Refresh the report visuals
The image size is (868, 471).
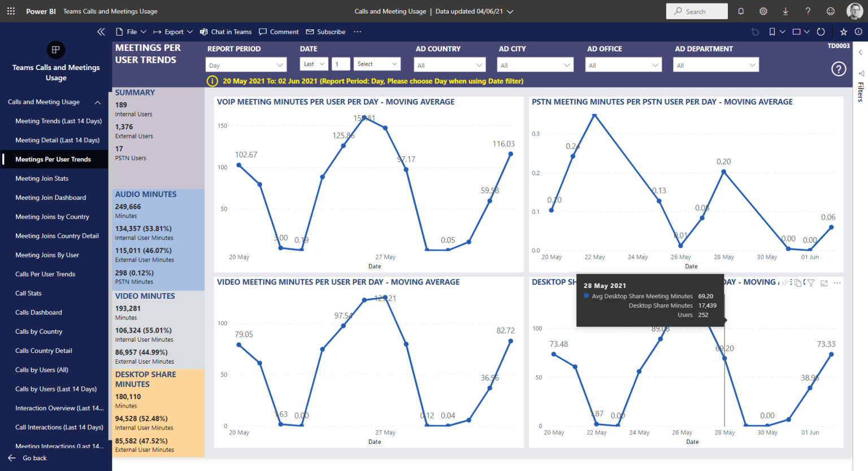point(821,32)
